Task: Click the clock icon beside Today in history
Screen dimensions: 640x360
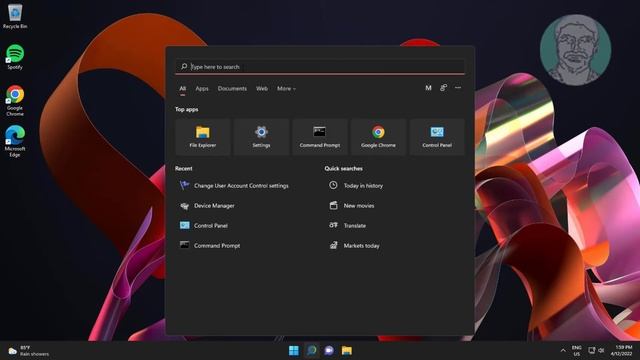Action: (333, 185)
